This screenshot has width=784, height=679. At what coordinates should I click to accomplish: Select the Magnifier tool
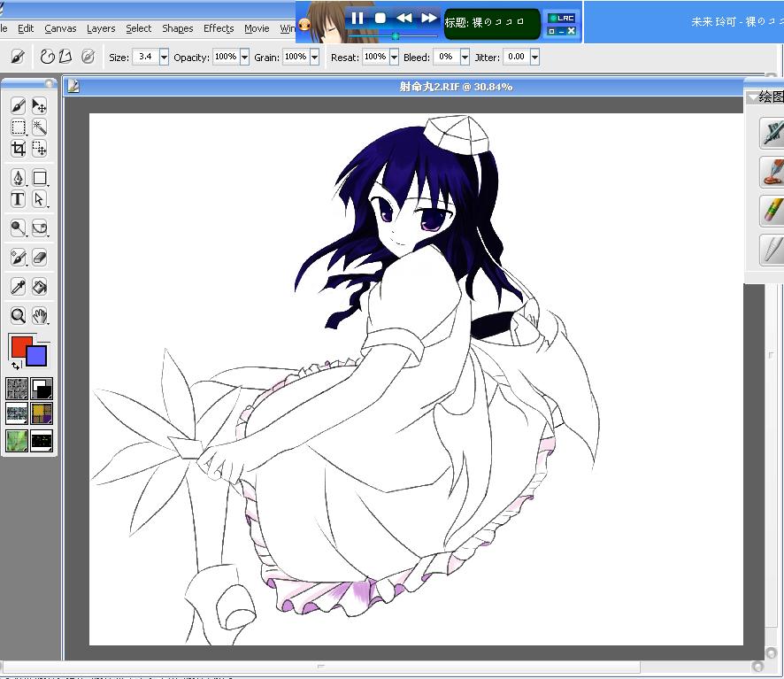coord(18,316)
